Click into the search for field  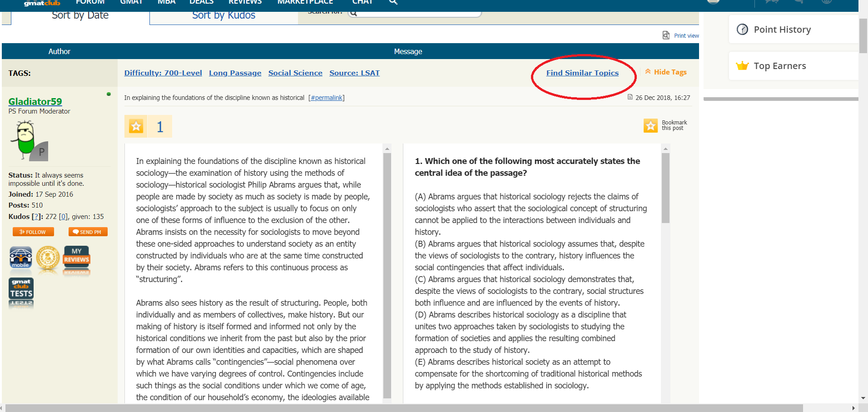pyautogui.click(x=414, y=14)
